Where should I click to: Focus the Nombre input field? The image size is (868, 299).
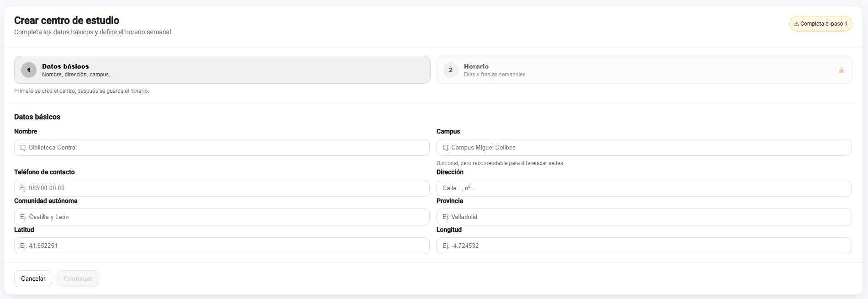[x=222, y=148]
